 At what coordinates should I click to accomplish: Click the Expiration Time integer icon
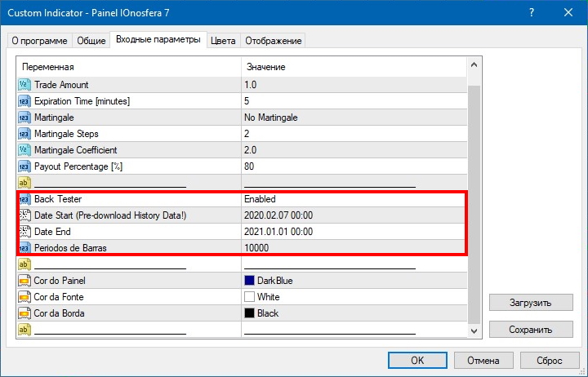click(x=24, y=101)
